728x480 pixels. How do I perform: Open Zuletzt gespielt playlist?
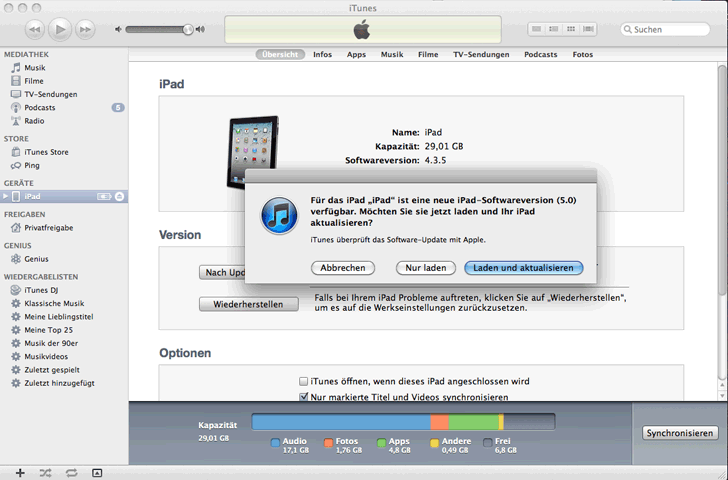coord(52,370)
